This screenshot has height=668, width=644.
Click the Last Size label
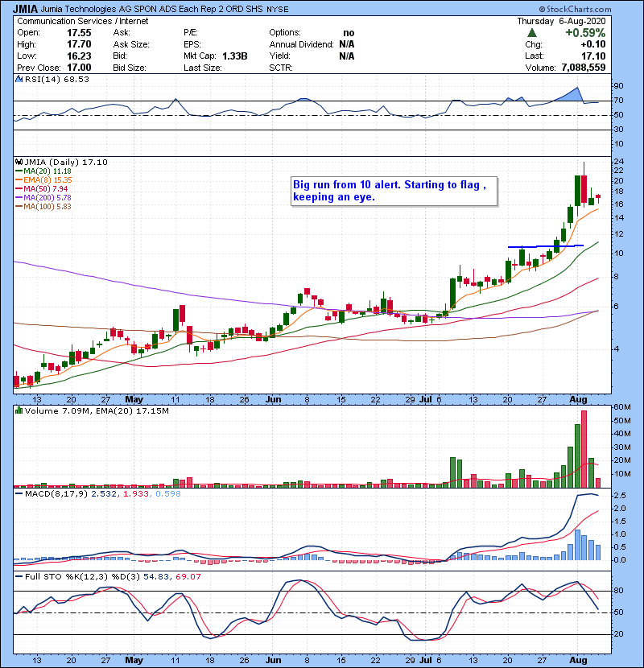click(x=202, y=68)
